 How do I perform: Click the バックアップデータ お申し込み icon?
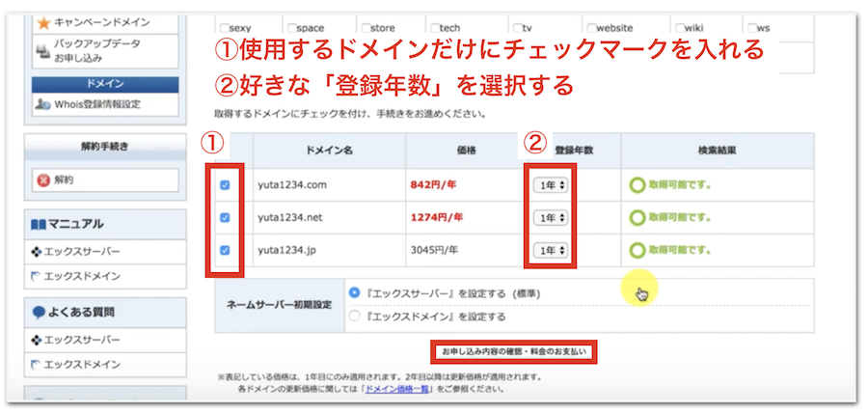[41, 50]
